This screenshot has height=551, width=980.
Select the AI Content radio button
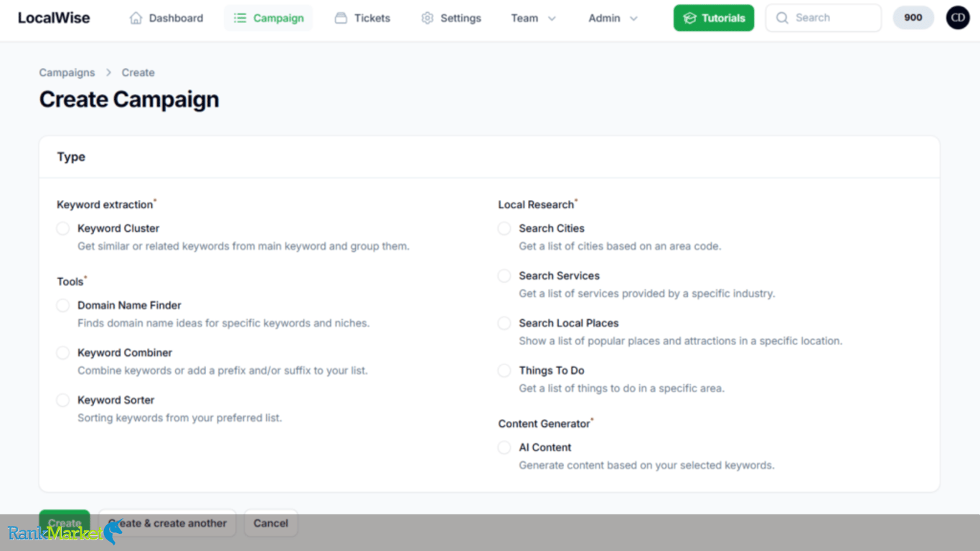pyautogui.click(x=504, y=447)
